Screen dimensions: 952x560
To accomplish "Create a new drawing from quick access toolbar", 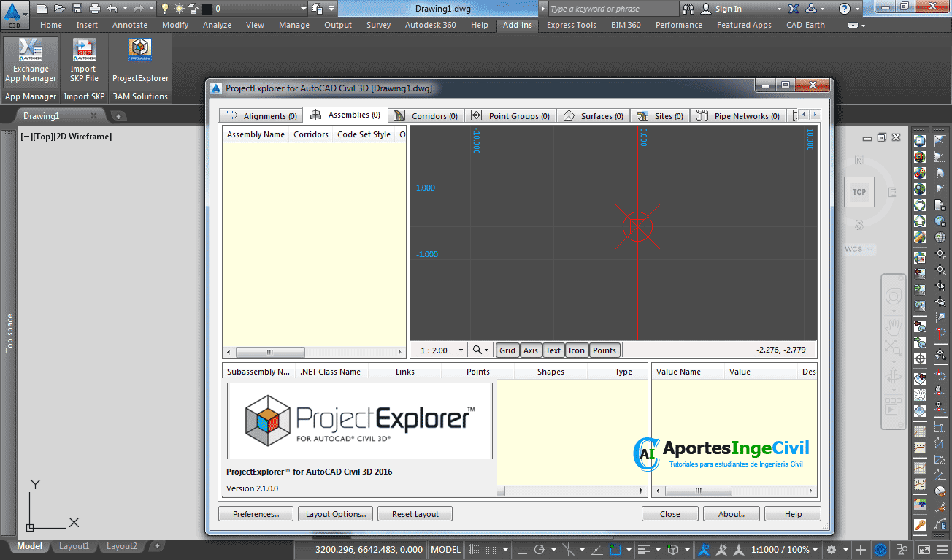I will (42, 9).
